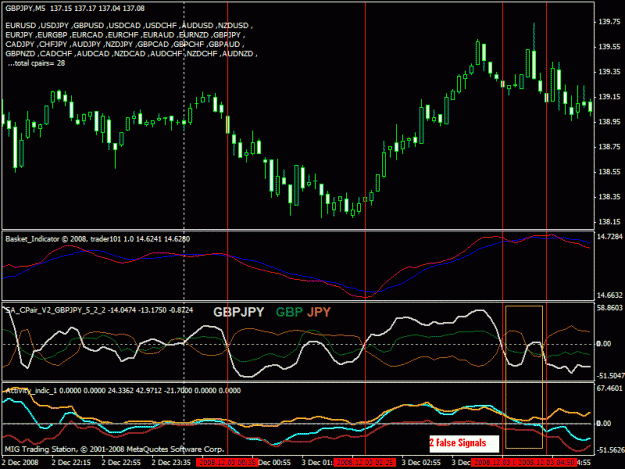Click the large white GBPJPY legend label

click(239, 312)
